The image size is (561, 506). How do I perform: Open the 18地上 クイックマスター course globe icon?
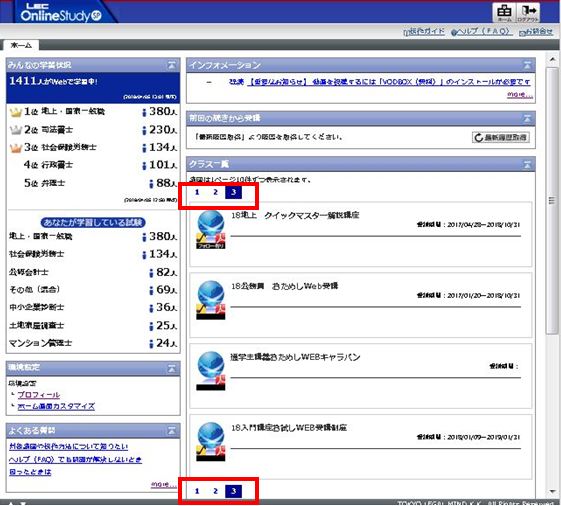211,229
